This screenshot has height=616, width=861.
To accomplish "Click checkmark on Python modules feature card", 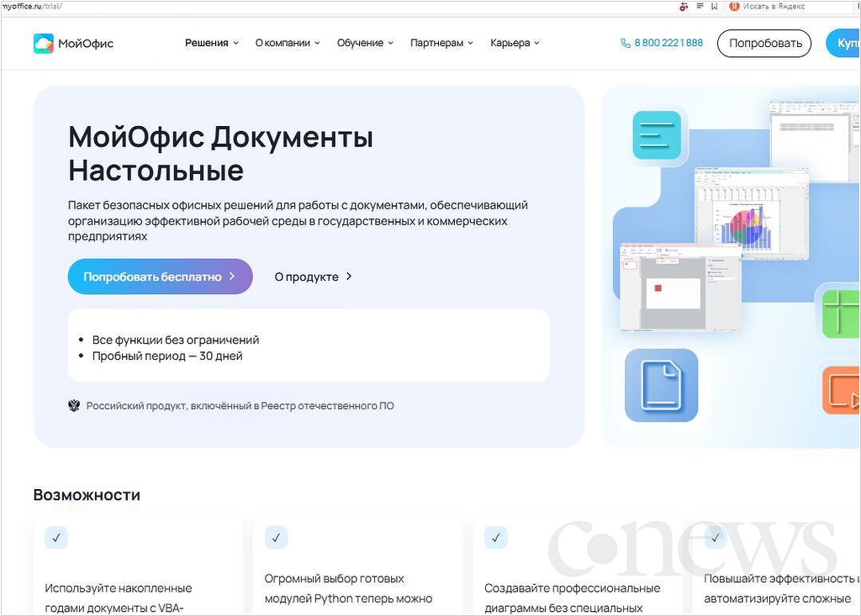I will 276,538.
